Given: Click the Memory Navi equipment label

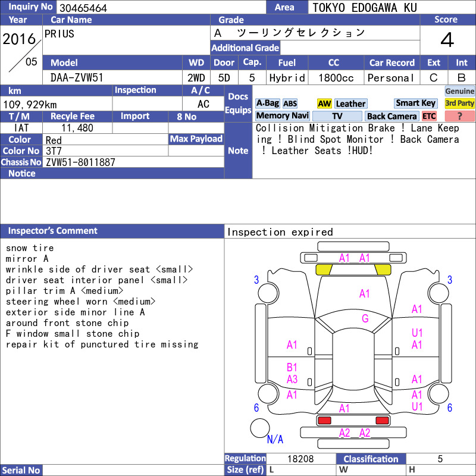Looking at the screenshot, I should pyautogui.click(x=283, y=116).
